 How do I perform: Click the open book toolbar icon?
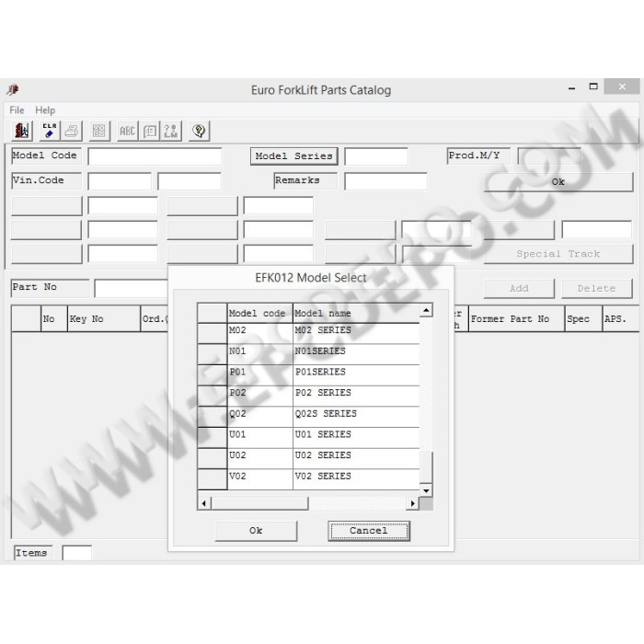coord(149,131)
